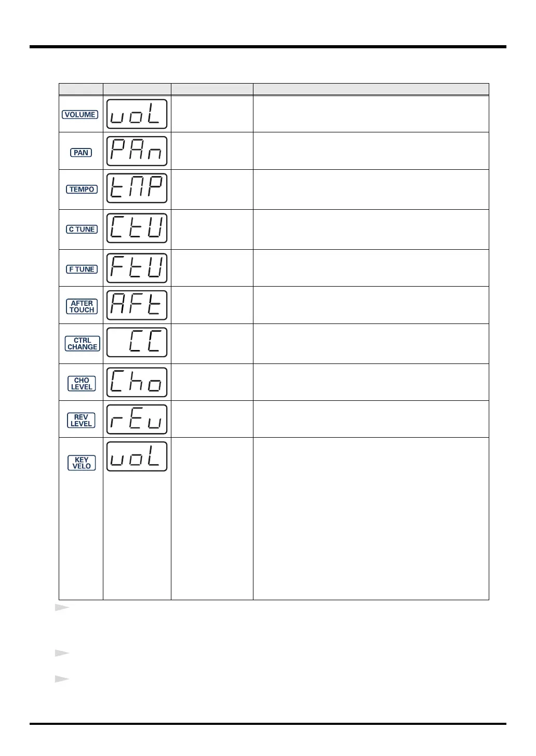
Task: Select the AFTER TOUCH button
Action: tap(82, 306)
